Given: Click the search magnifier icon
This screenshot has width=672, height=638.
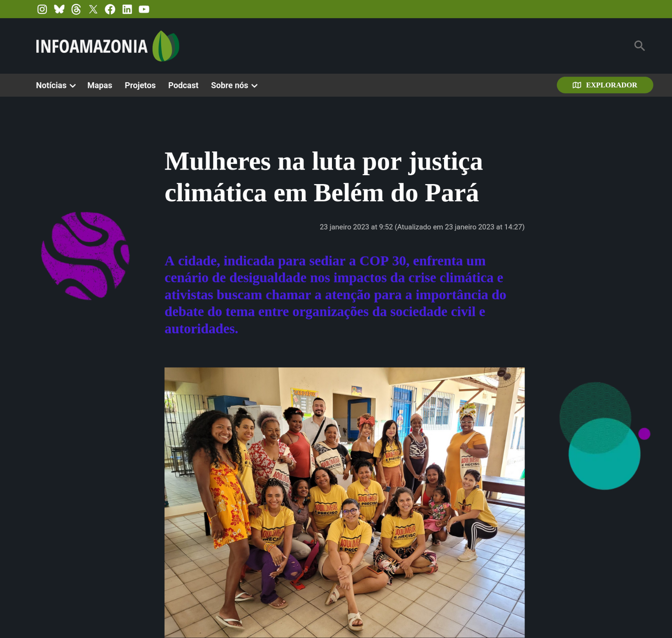Looking at the screenshot, I should point(639,46).
